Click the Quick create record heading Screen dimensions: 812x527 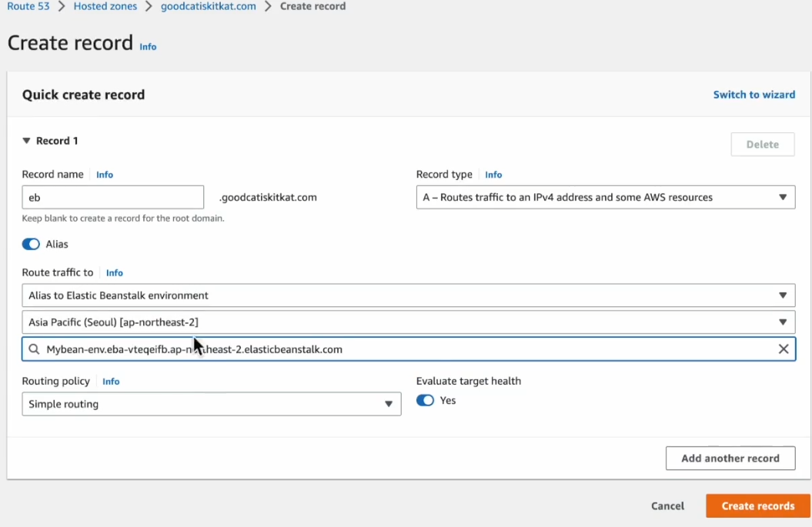pos(83,95)
